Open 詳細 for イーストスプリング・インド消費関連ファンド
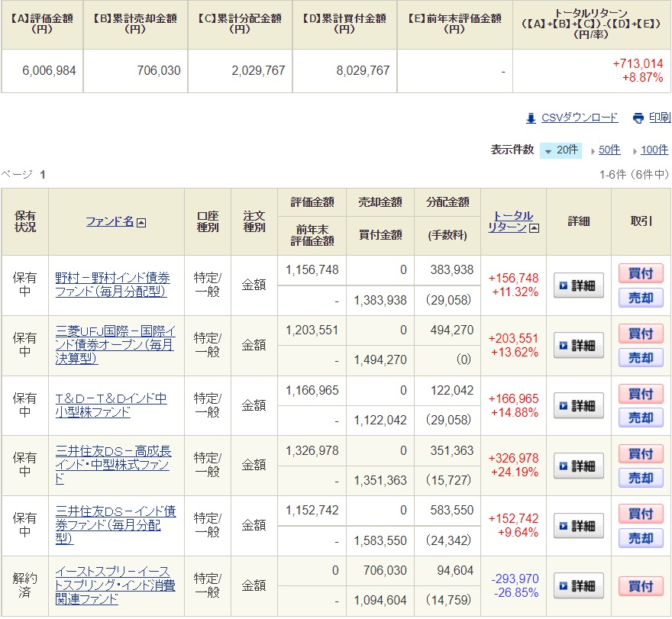 (x=578, y=586)
